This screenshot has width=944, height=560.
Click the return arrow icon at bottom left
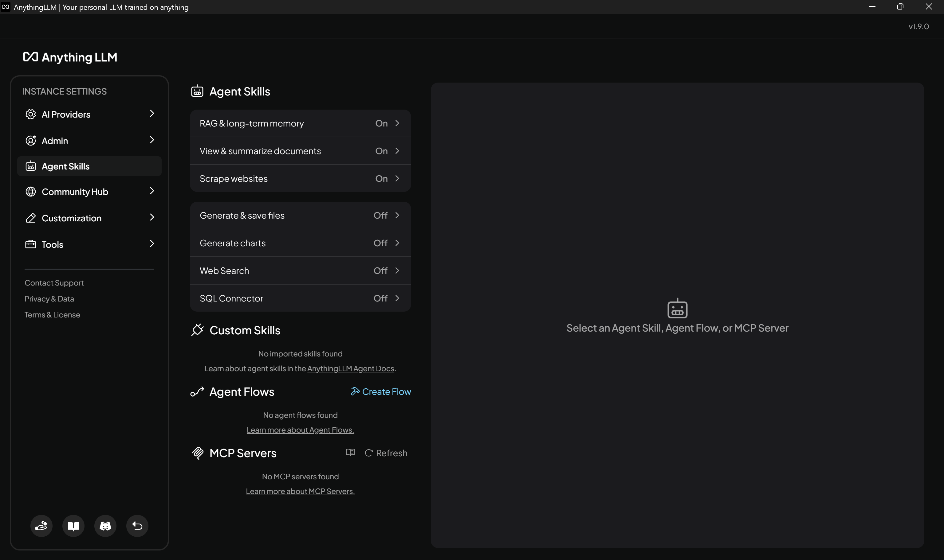click(137, 526)
